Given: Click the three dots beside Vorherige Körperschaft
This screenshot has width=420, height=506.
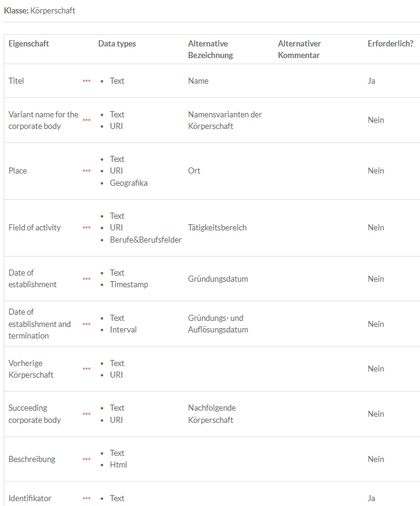Looking at the screenshot, I should [87, 369].
